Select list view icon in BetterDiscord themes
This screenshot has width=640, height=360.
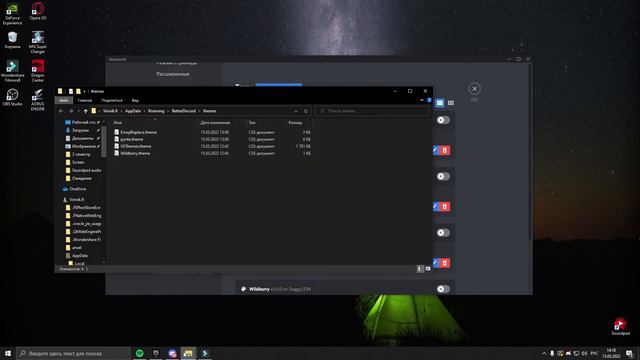tap(440, 103)
